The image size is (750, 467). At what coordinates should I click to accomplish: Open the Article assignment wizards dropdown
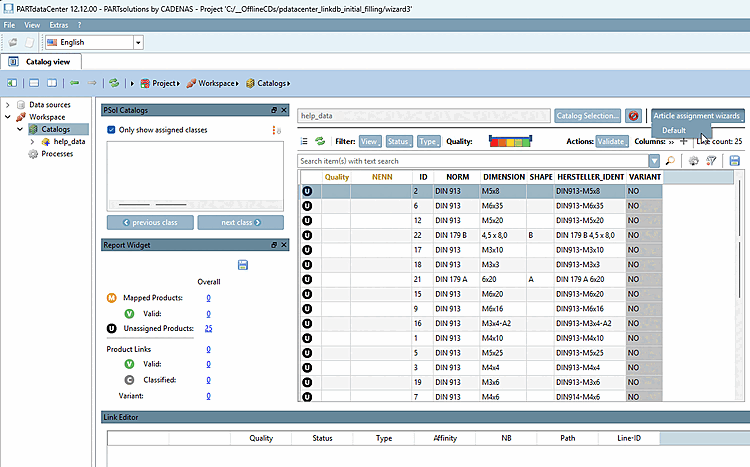click(697, 116)
